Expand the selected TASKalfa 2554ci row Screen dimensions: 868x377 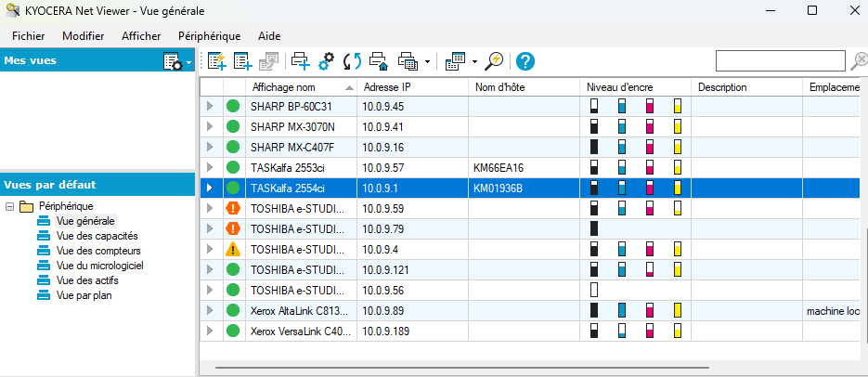click(x=210, y=188)
